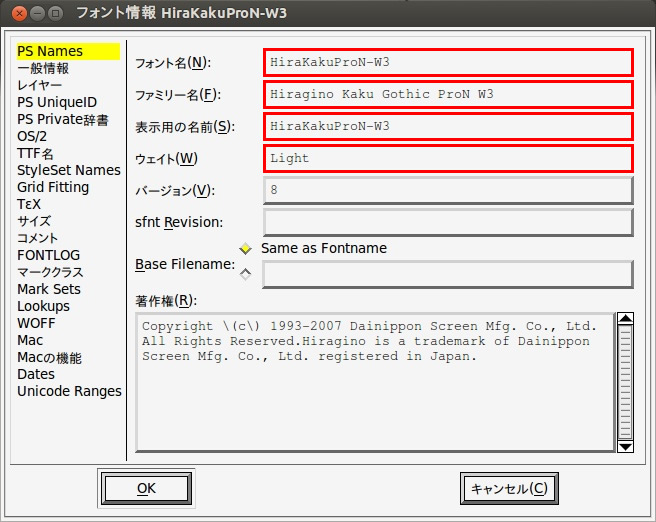Select the PS Names category
Viewport: 656px width, 522px height.
(68, 51)
